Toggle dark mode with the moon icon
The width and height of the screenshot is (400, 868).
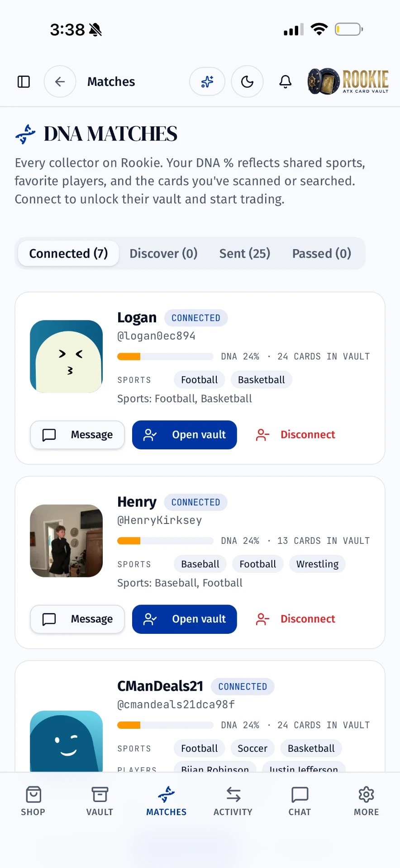[x=247, y=81]
